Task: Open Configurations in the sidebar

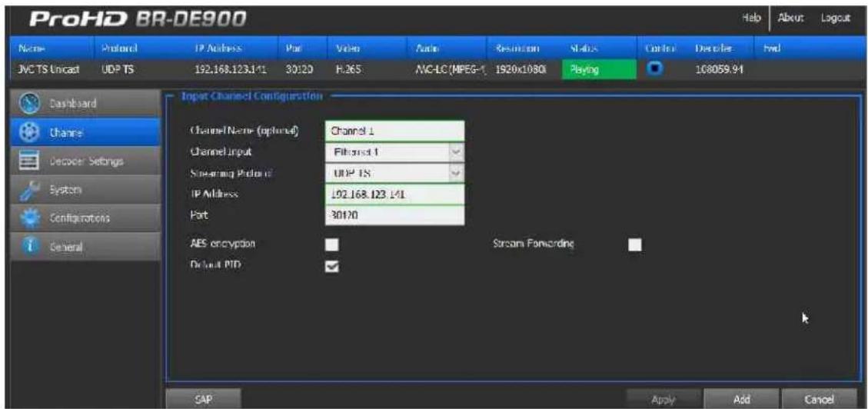Action: [x=86, y=218]
